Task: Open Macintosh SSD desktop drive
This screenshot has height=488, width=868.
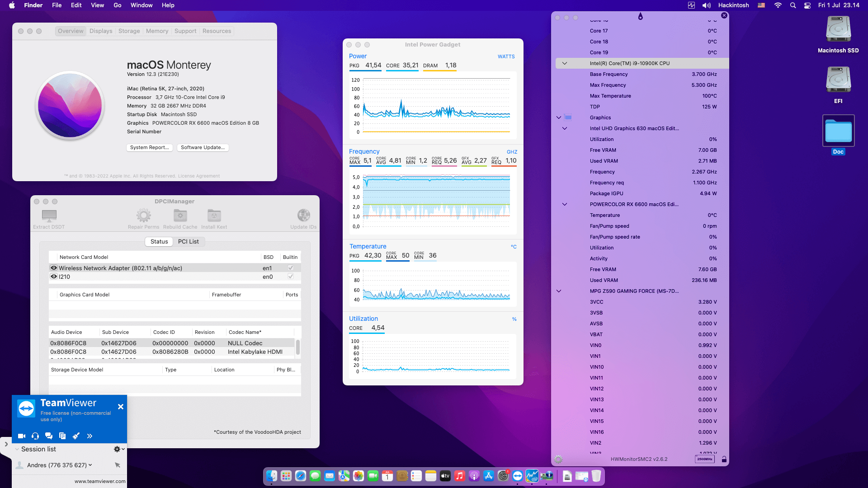Action: (838, 35)
